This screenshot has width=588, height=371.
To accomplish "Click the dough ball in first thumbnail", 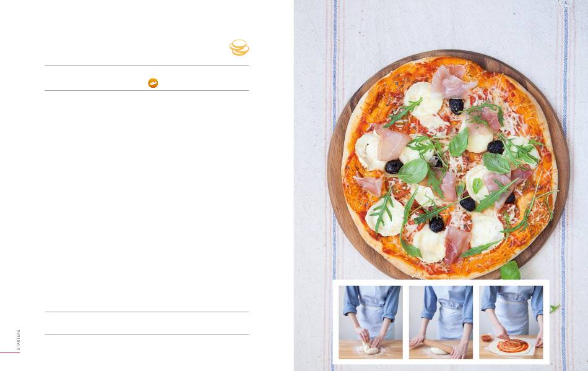I will [371, 350].
